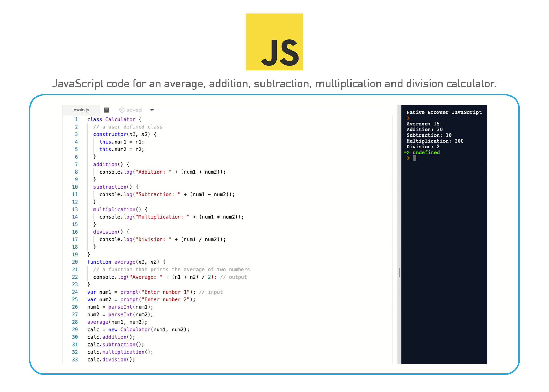The height and width of the screenshot is (392, 549).
Task: Click 'calc.multiplication();' line
Action: pyautogui.click(x=120, y=352)
